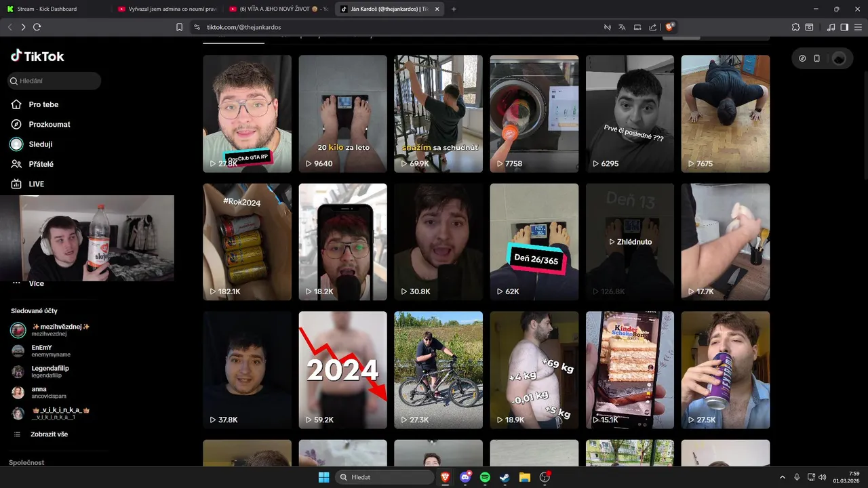Screen dimensions: 868x488
Task: Open File Explorer from the taskbar
Action: coord(524,477)
